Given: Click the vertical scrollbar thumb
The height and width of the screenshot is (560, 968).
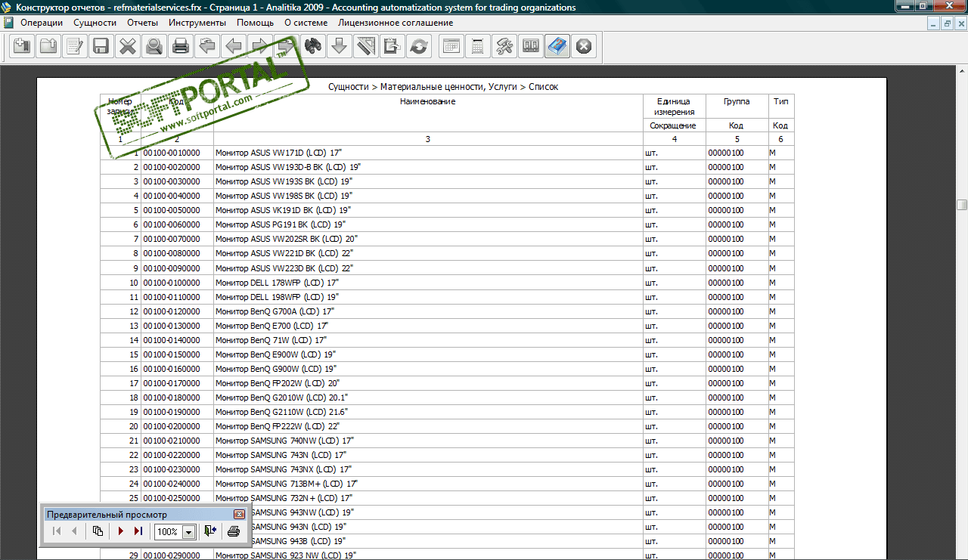Looking at the screenshot, I should tap(962, 205).
